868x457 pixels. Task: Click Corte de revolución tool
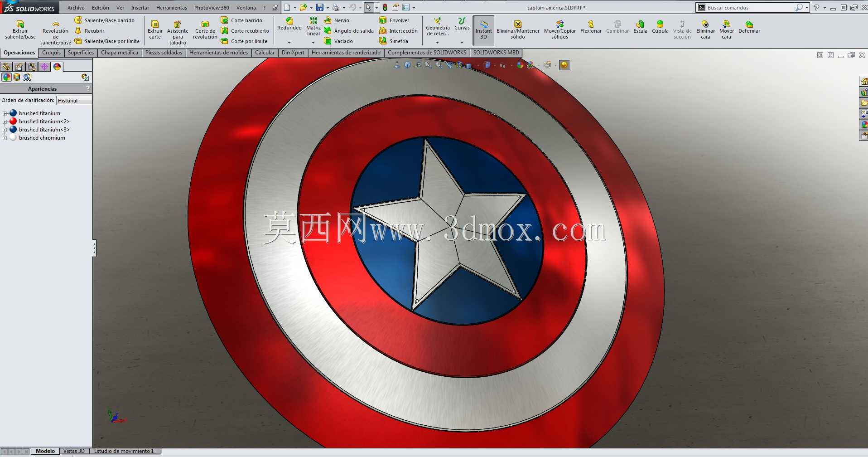coord(205,30)
